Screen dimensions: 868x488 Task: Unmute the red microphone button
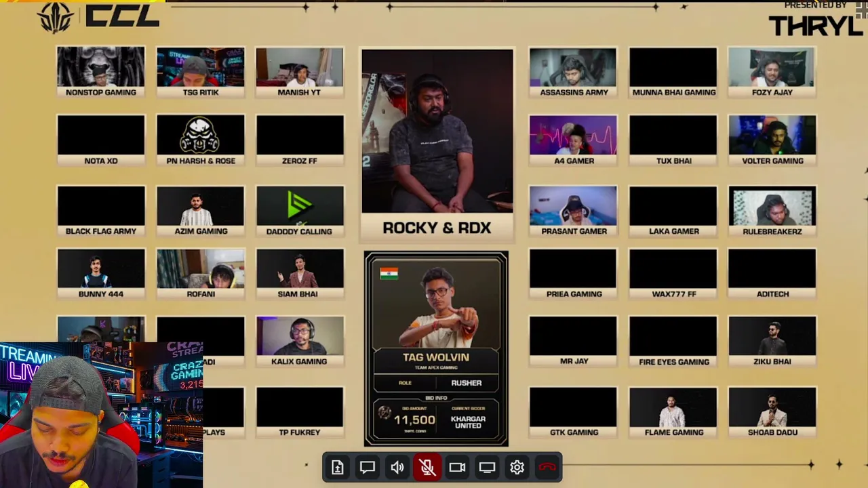coord(427,467)
